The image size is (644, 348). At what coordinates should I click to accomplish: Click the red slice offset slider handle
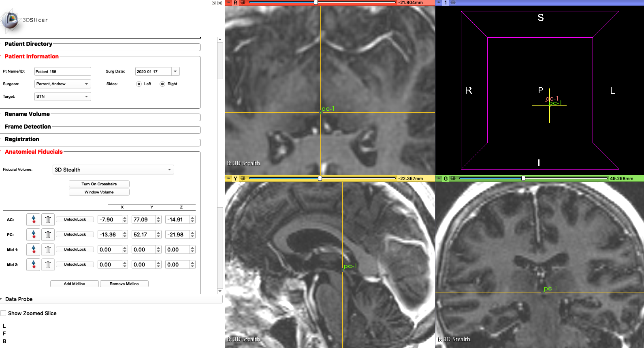tap(316, 2)
